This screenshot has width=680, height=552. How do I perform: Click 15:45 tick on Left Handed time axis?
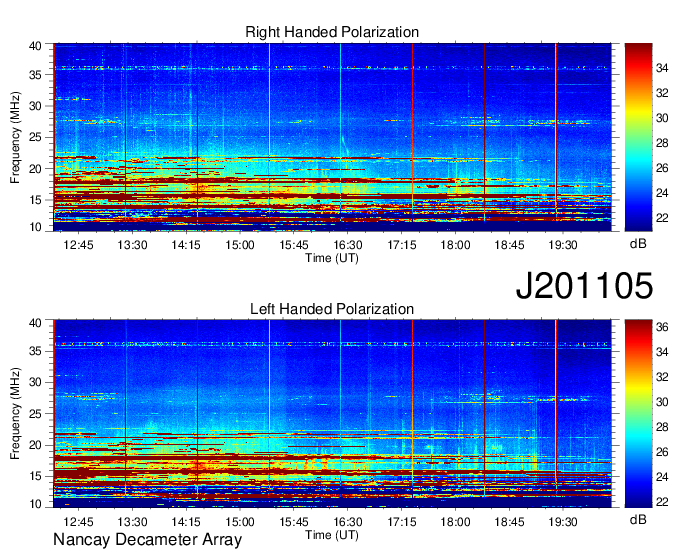pyautogui.click(x=294, y=522)
